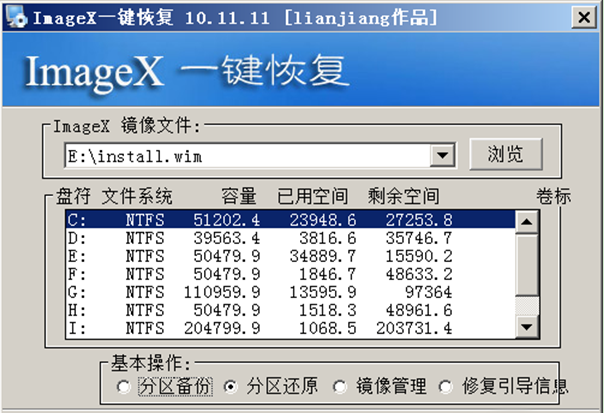The width and height of the screenshot is (604, 413).
Task: Select the I: partition row
Action: click(x=291, y=329)
